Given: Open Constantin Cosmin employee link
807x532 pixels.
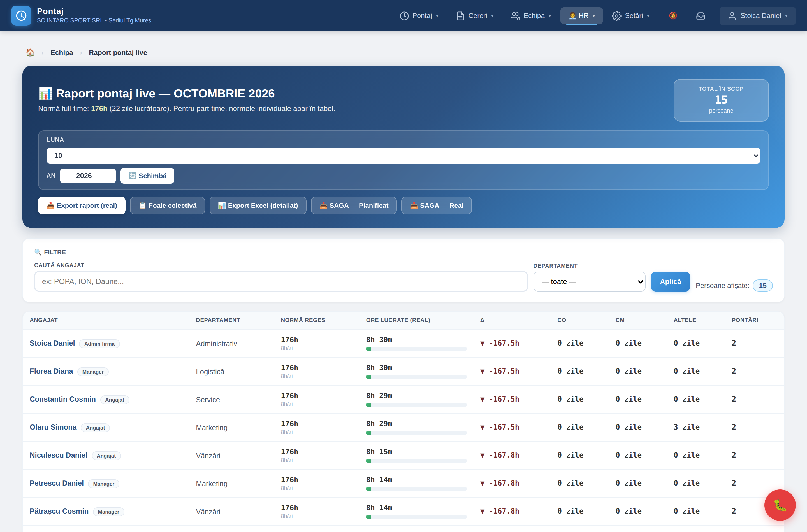Looking at the screenshot, I should tap(63, 399).
